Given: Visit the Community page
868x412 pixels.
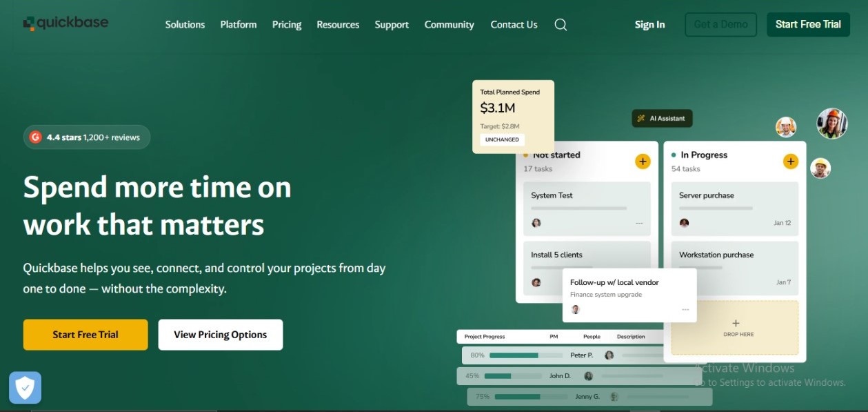Looking at the screenshot, I should (x=450, y=25).
